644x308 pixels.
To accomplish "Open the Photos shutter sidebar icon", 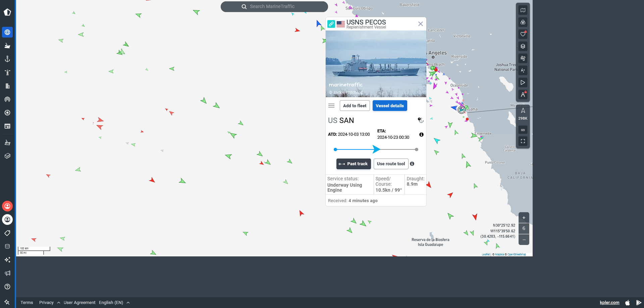I will 7,113.
